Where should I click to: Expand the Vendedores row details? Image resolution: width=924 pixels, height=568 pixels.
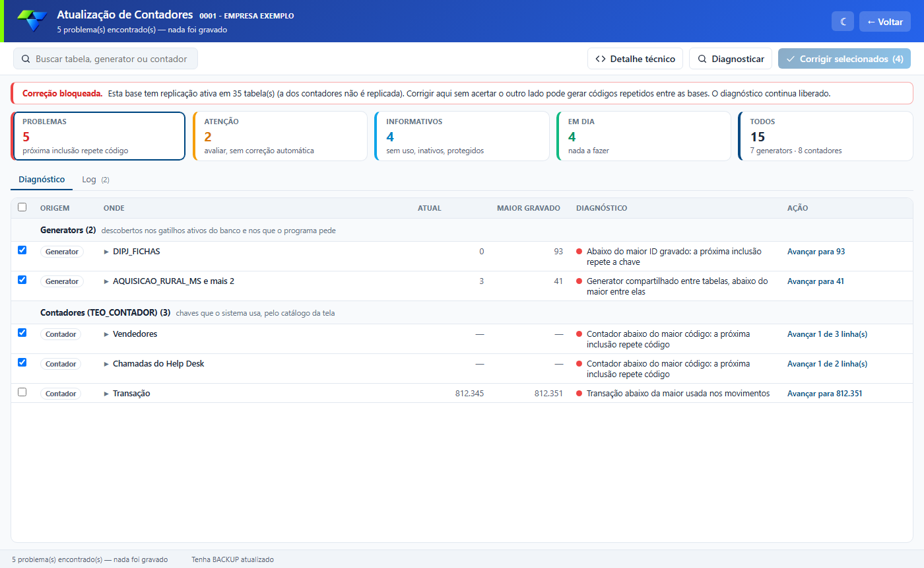(106, 334)
